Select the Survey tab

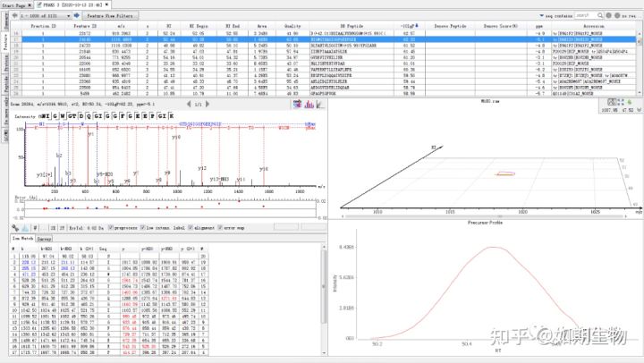tap(44, 239)
